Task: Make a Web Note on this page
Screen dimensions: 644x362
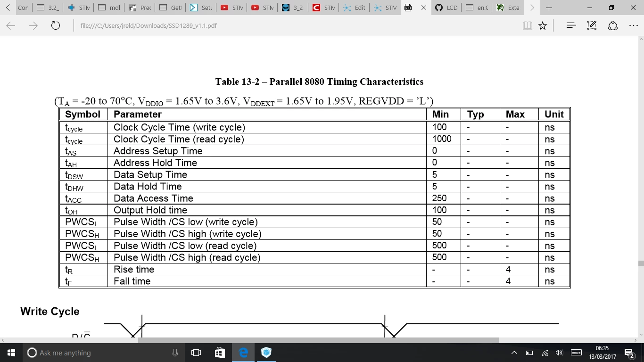Action: tap(592, 26)
